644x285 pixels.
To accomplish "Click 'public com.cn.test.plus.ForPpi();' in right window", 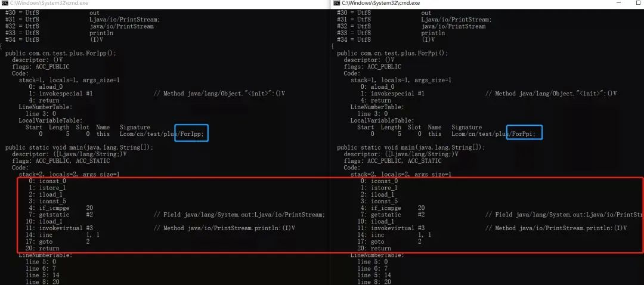I will 392,54.
